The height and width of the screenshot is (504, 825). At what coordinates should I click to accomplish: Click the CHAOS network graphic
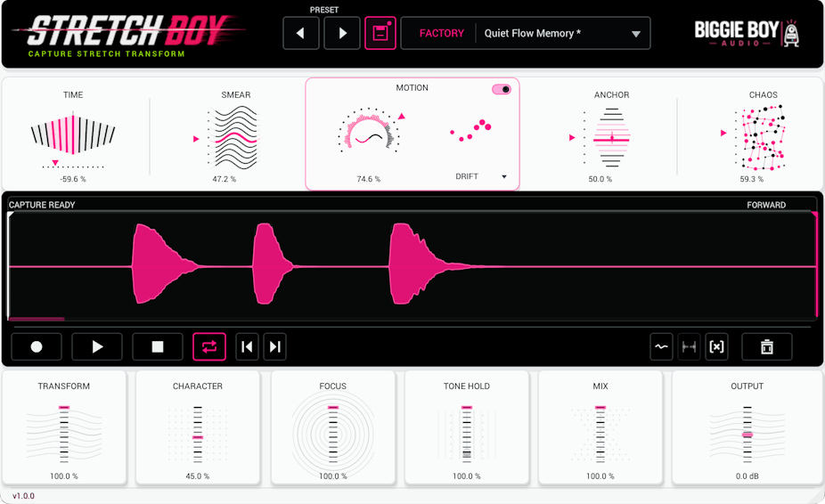(x=763, y=137)
